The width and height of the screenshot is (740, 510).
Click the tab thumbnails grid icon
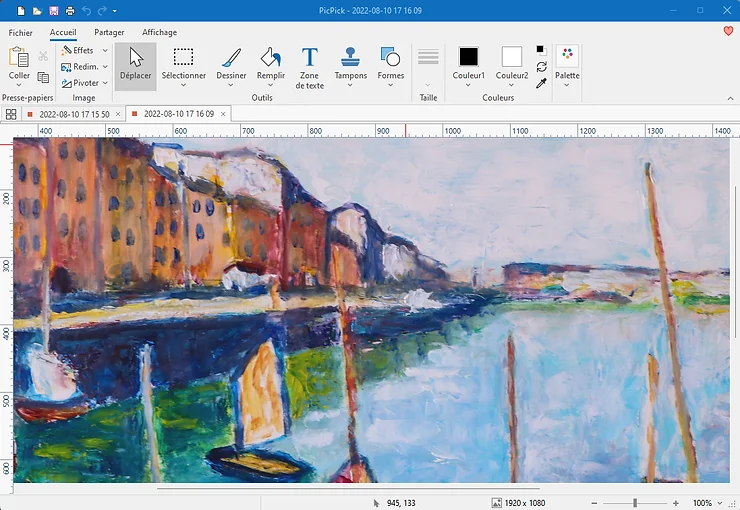(11, 114)
